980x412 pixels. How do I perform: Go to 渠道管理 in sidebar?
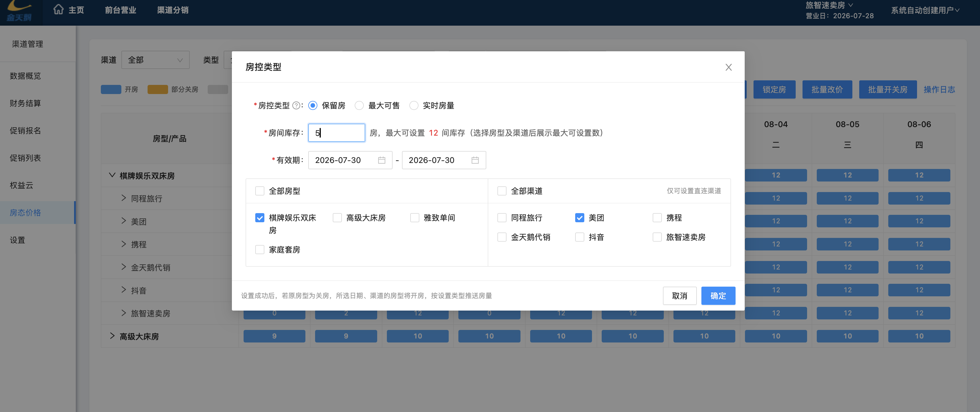pyautogui.click(x=27, y=44)
